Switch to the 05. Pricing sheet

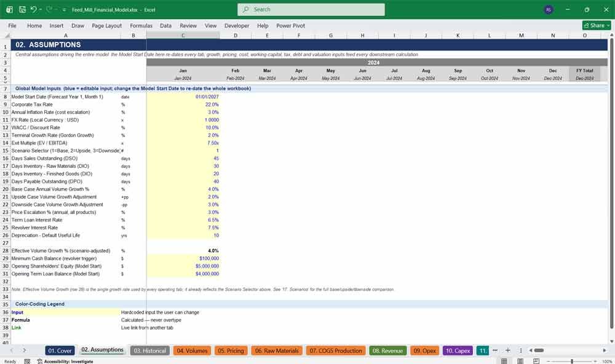[231, 350]
